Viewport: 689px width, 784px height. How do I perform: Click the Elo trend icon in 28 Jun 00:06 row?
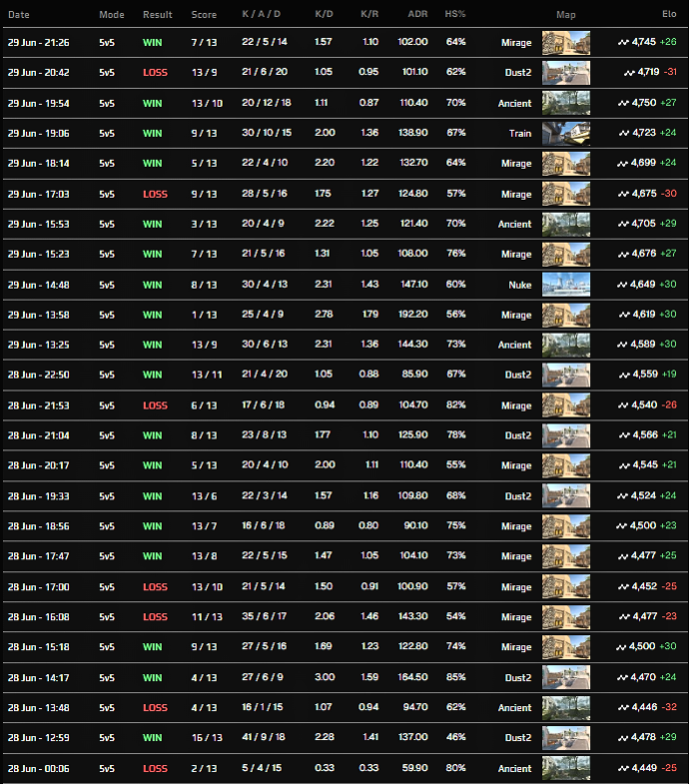(623, 769)
